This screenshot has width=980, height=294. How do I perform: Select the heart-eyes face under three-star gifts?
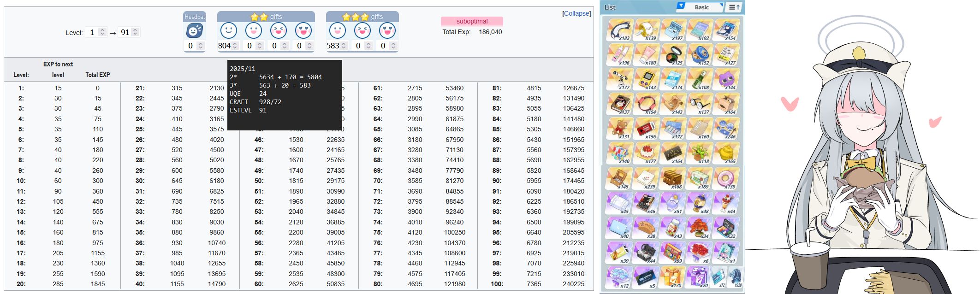click(x=387, y=30)
